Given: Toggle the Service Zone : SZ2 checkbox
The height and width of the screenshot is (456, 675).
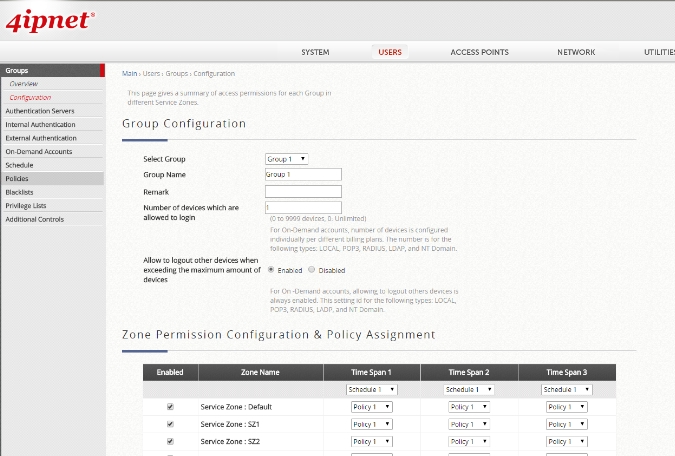Looking at the screenshot, I should coord(169,441).
